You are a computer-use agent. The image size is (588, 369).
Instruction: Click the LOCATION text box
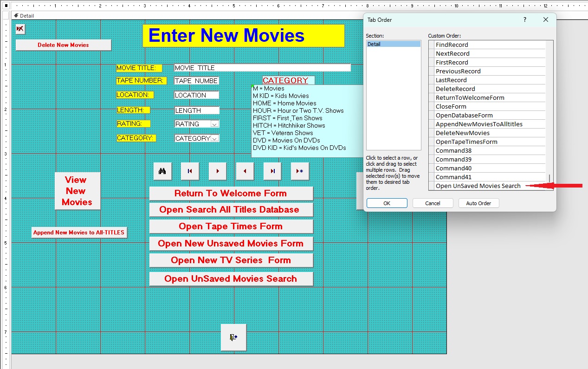[x=196, y=95]
